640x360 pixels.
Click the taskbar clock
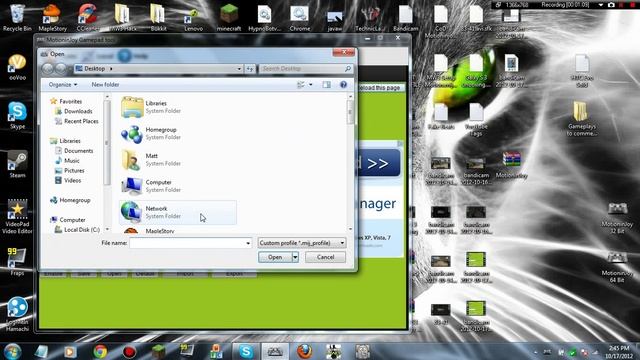[619, 352]
